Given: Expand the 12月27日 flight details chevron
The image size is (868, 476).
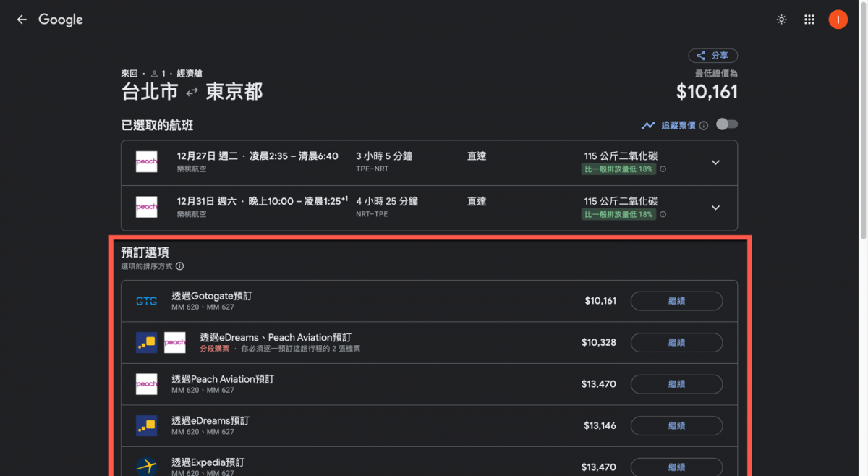Looking at the screenshot, I should click(715, 163).
